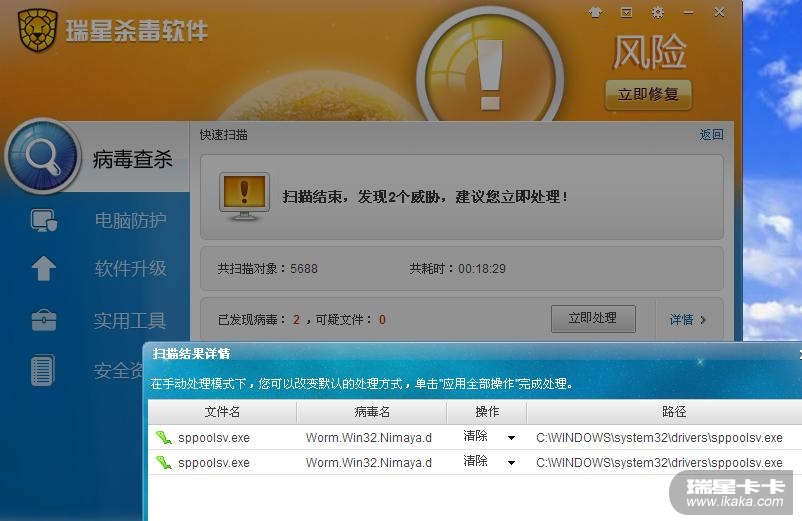Expand the 详情 details link
Viewport: 802px width, 521px height.
pos(688,320)
